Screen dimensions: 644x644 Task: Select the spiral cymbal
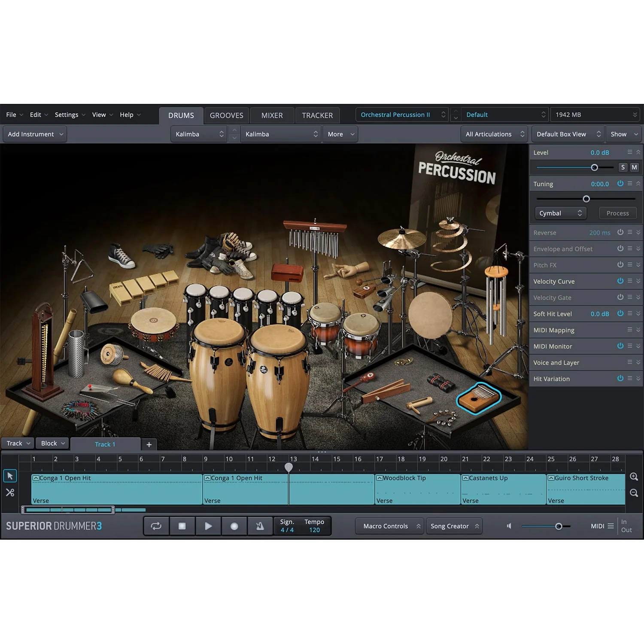click(x=451, y=245)
